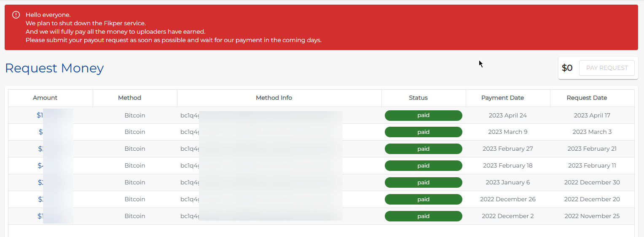This screenshot has height=237, width=644.
Task: Click paid badge for 2022 December 2 payment
Action: coord(423,216)
